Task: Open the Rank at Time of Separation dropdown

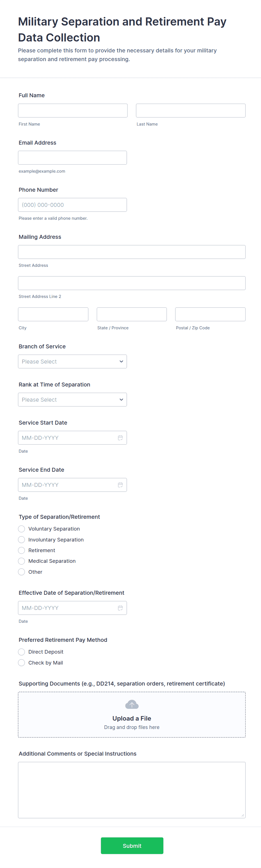Action: coord(72,399)
